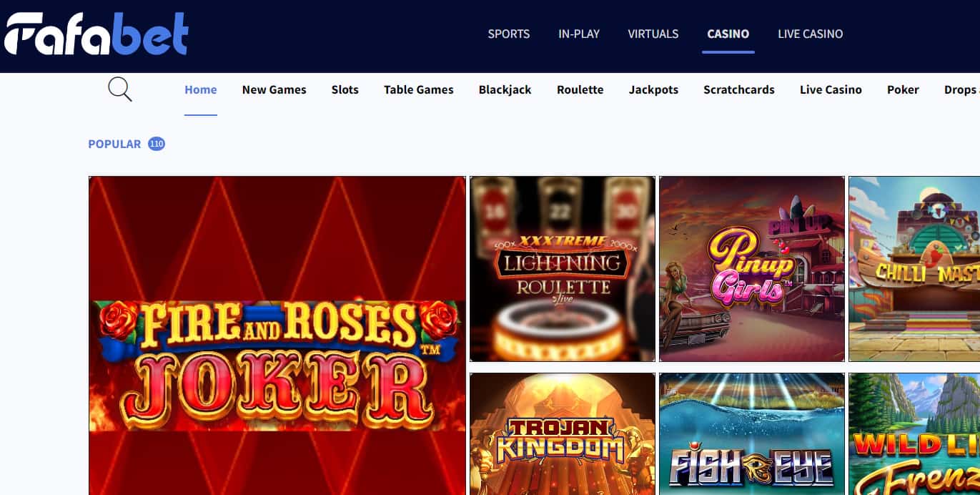Choose the Blackjack category tab

[x=505, y=89]
